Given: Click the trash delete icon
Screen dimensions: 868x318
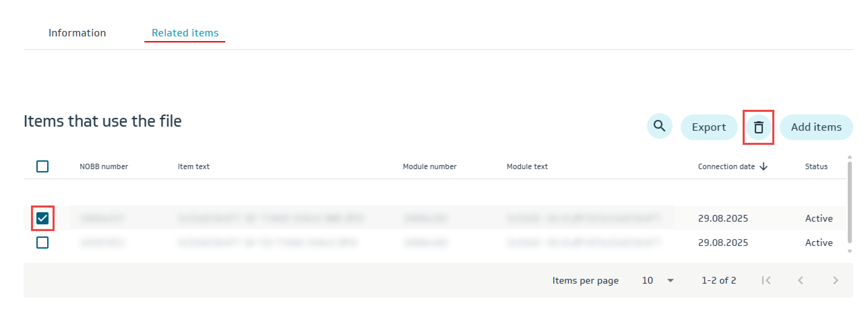Looking at the screenshot, I should [x=758, y=127].
